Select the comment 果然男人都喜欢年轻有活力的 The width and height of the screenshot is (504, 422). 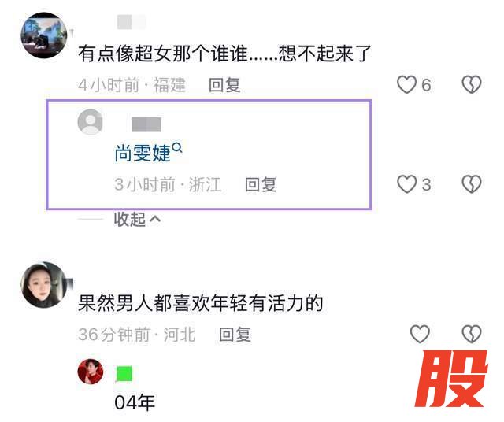201,303
